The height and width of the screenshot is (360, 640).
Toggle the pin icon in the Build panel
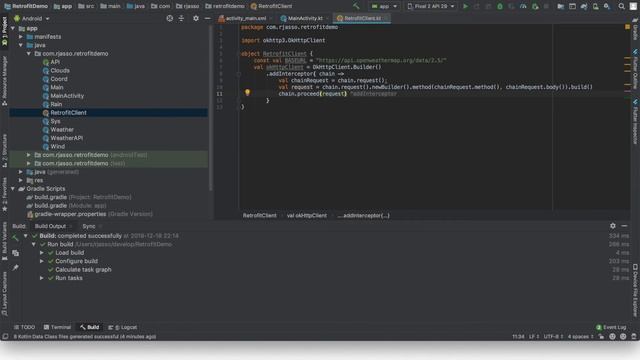click(x=15, y=268)
